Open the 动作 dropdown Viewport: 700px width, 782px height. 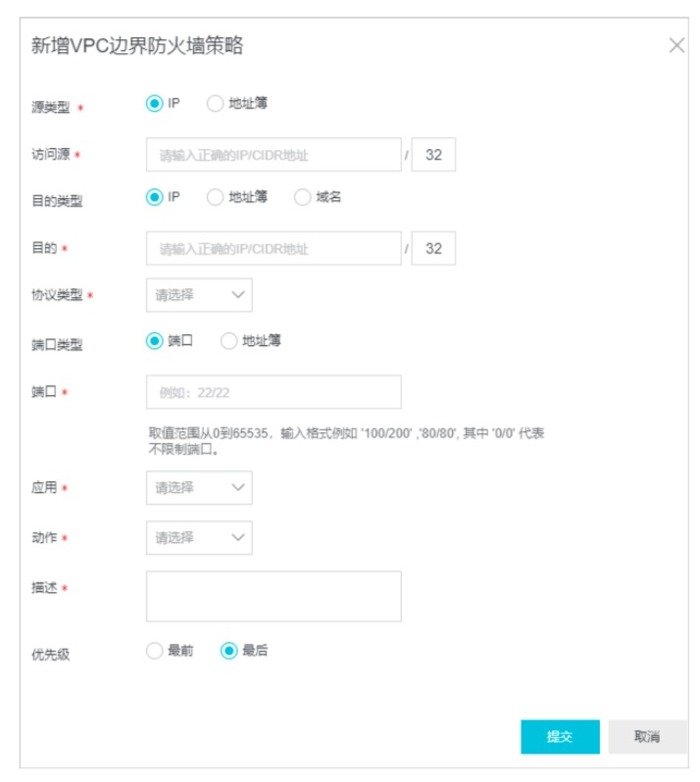199,538
